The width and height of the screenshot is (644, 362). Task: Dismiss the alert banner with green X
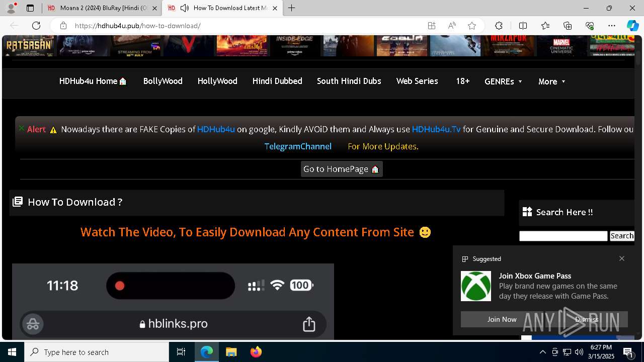click(x=22, y=128)
